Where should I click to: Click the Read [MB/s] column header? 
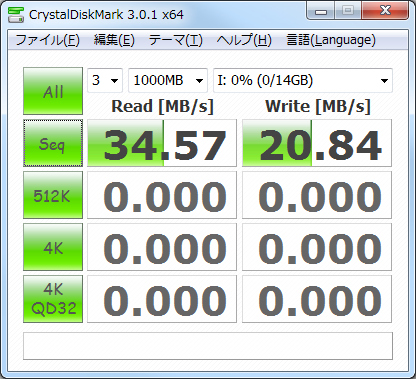162,107
